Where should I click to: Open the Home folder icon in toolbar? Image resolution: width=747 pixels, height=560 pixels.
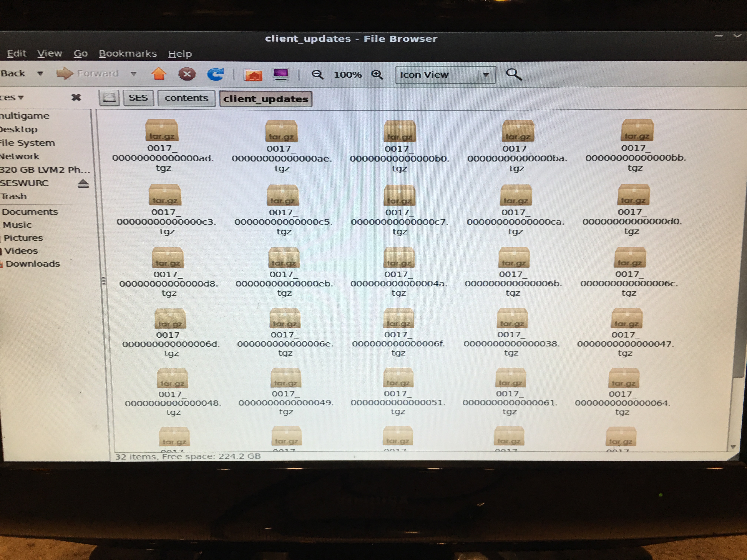tap(253, 75)
